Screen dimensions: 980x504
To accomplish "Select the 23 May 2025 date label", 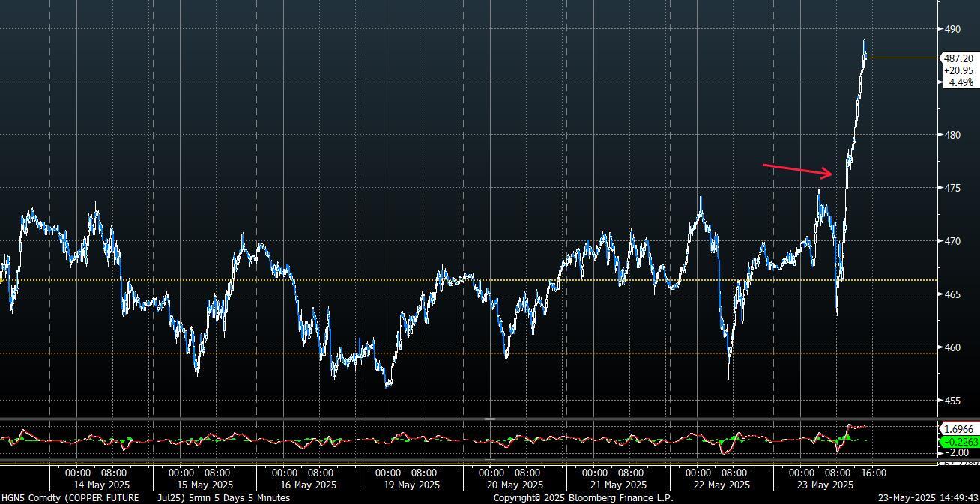I will (x=823, y=485).
